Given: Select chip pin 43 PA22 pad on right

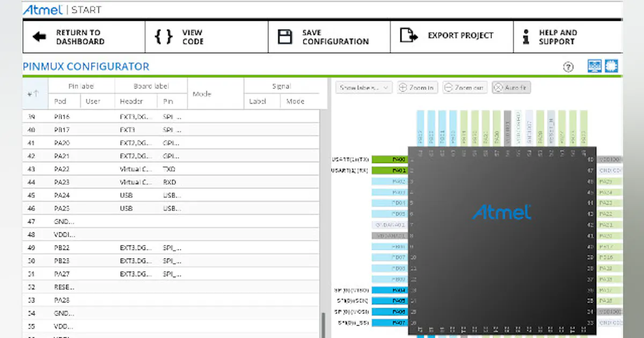Looking at the screenshot, I should coord(611,214).
